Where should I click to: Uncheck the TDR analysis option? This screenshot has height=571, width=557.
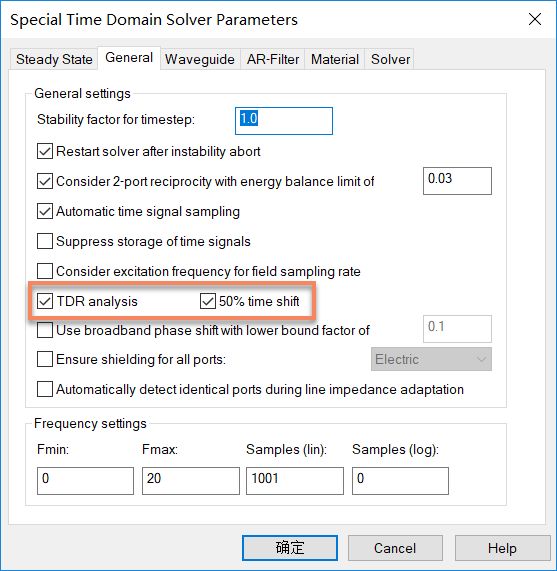pos(45,301)
